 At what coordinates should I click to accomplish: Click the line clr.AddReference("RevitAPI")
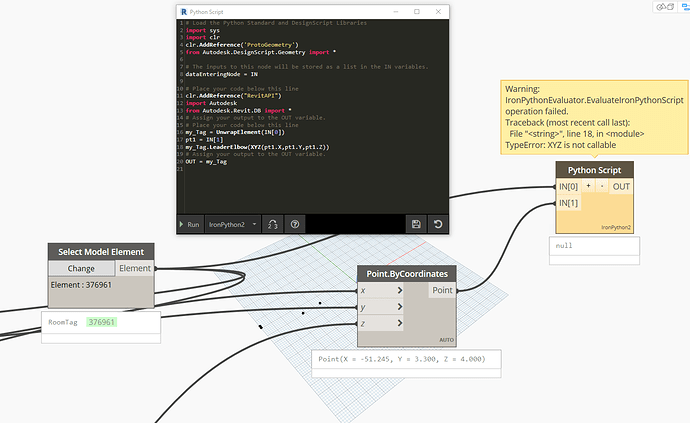pos(233,96)
